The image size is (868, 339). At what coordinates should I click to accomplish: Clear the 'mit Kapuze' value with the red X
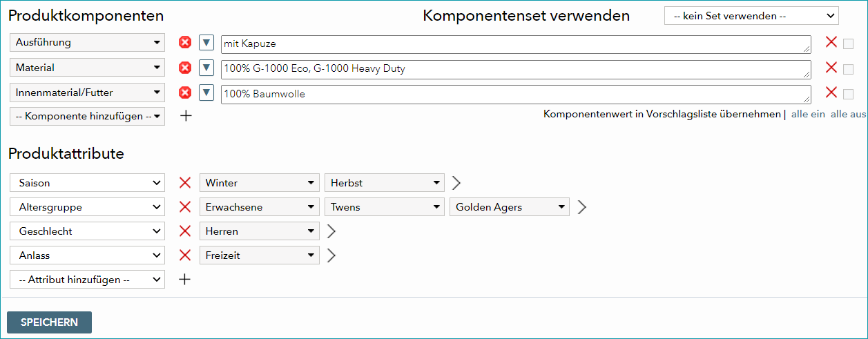831,43
